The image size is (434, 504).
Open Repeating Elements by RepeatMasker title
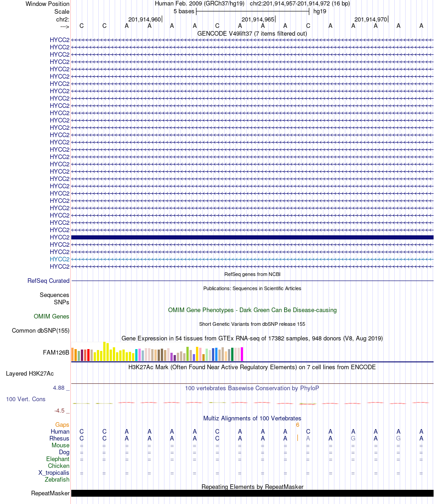click(252, 487)
